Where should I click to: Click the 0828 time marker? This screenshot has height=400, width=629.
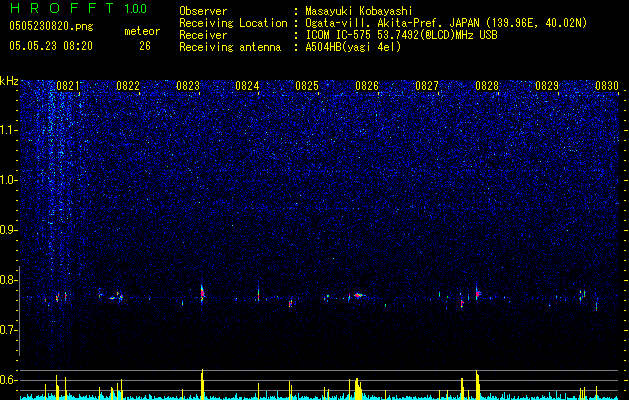coord(487,86)
